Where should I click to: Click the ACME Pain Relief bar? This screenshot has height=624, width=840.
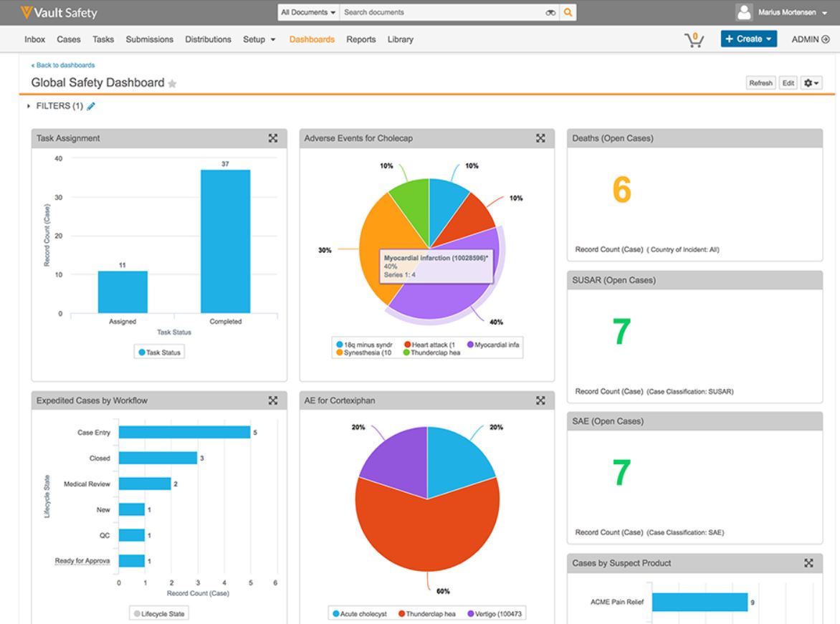700,602
